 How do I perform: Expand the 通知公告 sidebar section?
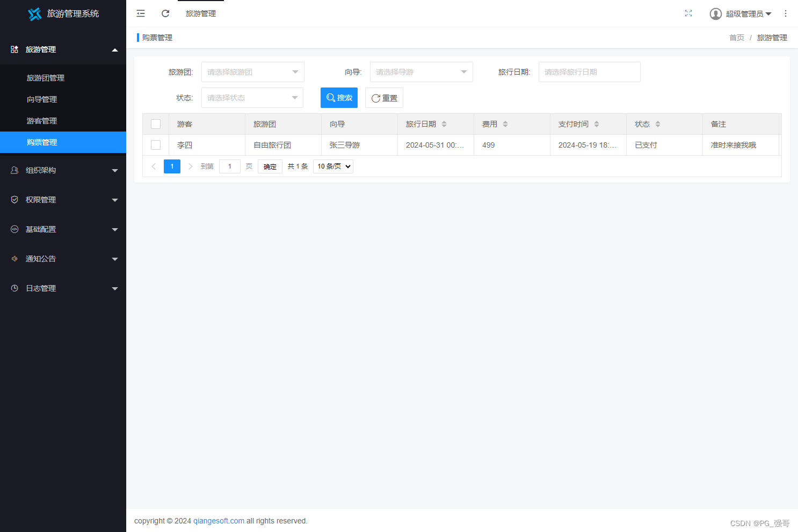pos(63,259)
